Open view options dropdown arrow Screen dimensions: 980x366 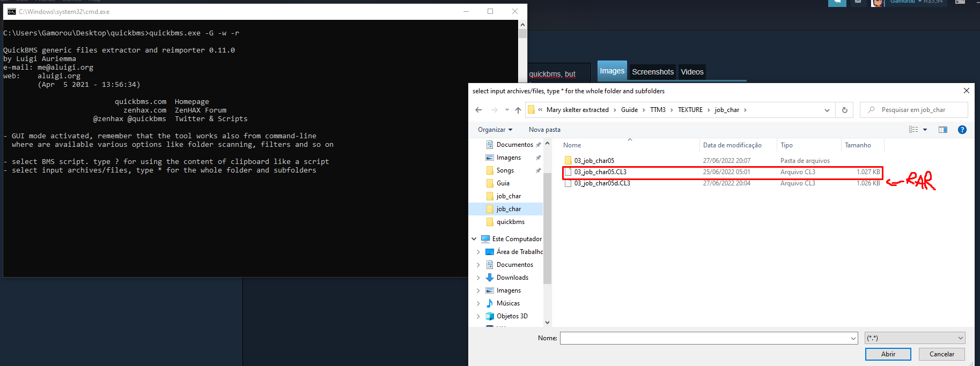pos(925,130)
